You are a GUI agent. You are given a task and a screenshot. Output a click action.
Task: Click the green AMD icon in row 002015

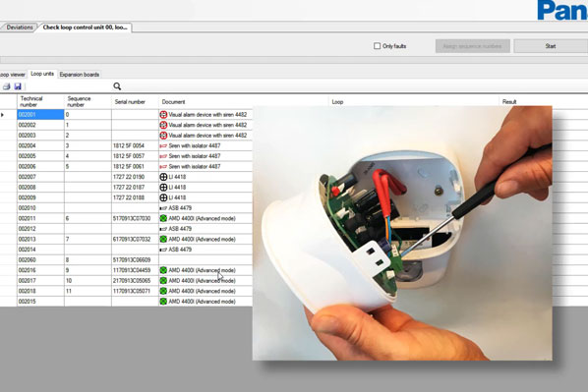[163, 302]
